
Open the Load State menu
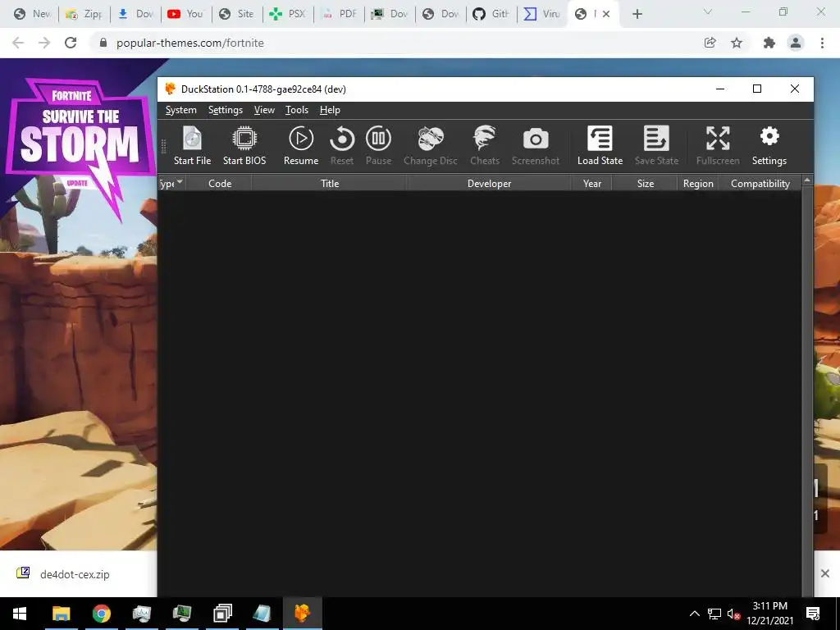point(600,146)
